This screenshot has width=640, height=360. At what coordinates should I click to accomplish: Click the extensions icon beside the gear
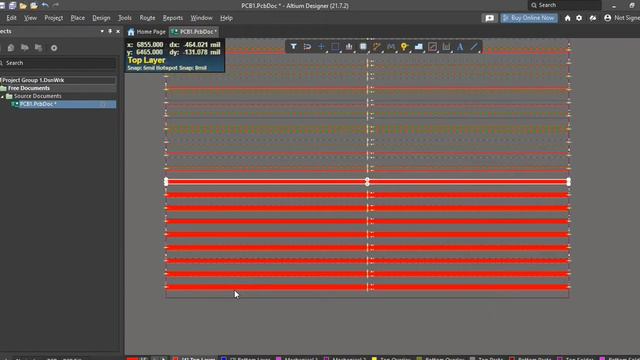click(593, 18)
